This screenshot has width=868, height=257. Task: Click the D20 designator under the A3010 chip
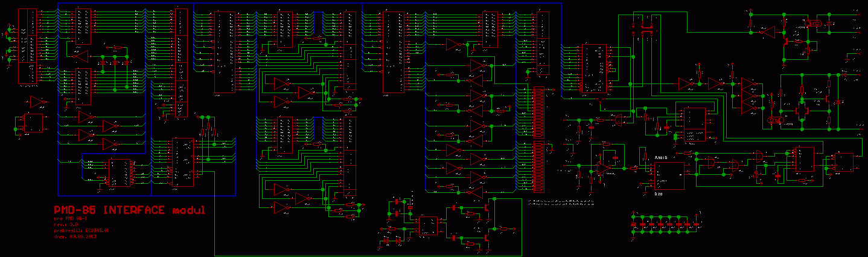(x=659, y=194)
